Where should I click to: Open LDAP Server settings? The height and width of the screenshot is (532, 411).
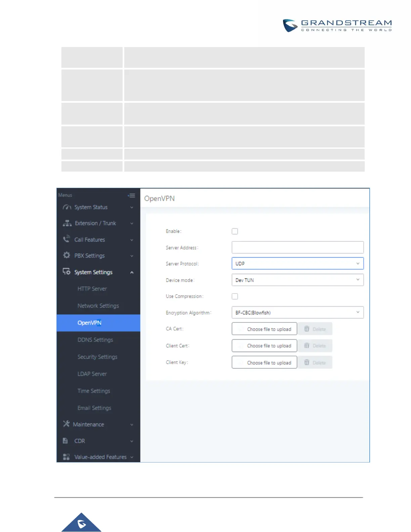[92, 374]
